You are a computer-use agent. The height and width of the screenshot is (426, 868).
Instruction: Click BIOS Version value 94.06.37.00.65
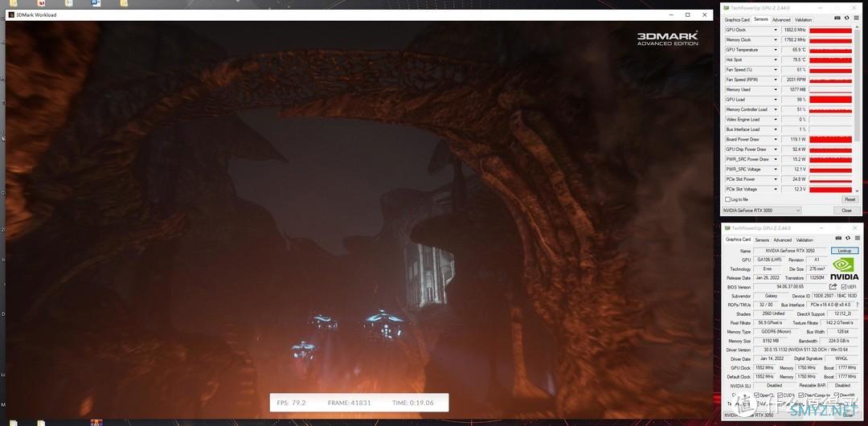click(x=790, y=287)
